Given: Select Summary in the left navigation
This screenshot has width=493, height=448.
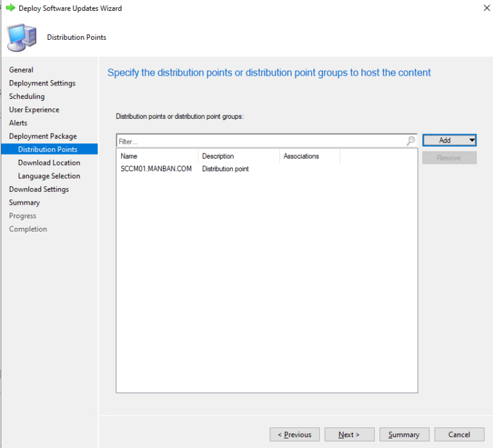Looking at the screenshot, I should coord(24,202).
